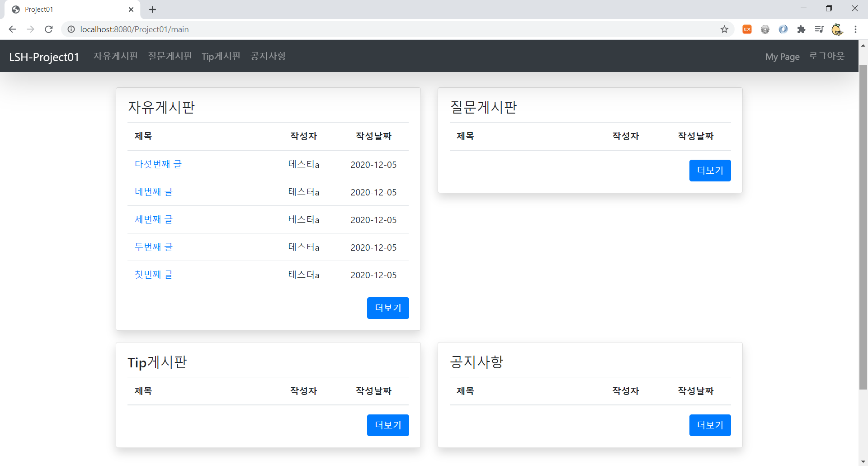Viewport: 868px width, 466px height.
Task: Go to My Page
Action: pyautogui.click(x=782, y=57)
